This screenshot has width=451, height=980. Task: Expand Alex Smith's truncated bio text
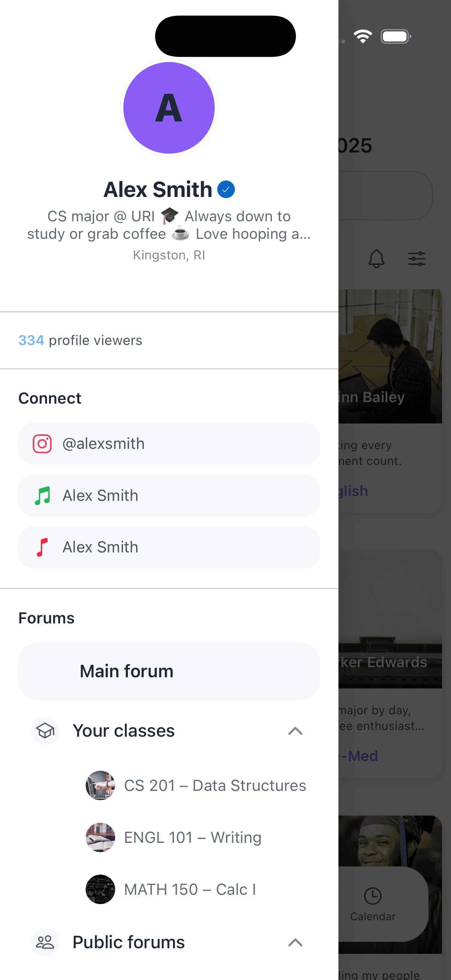click(169, 225)
